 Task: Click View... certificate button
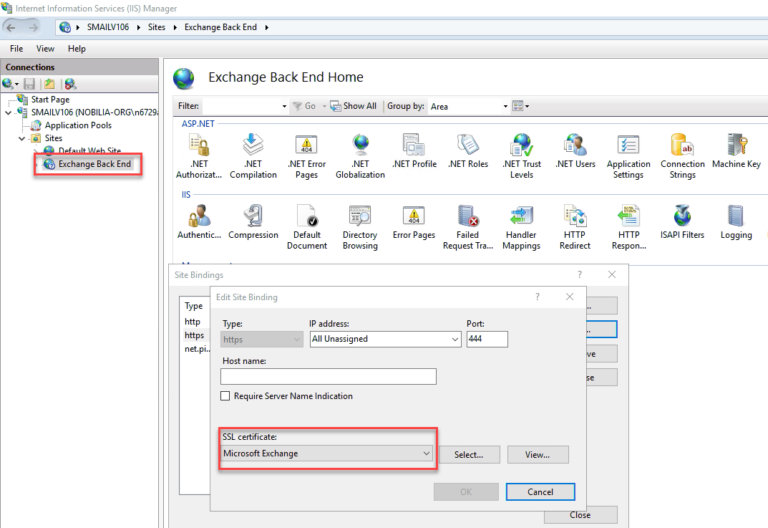click(x=537, y=455)
